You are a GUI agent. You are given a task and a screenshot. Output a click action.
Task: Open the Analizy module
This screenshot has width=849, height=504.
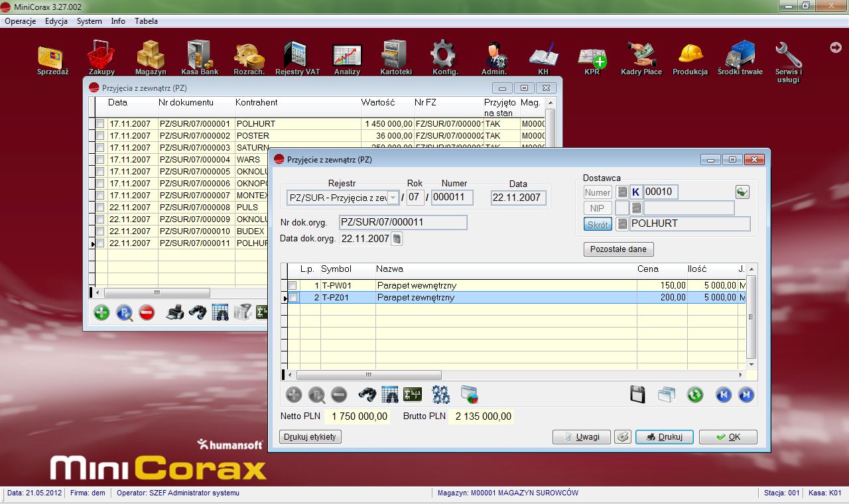[347, 58]
